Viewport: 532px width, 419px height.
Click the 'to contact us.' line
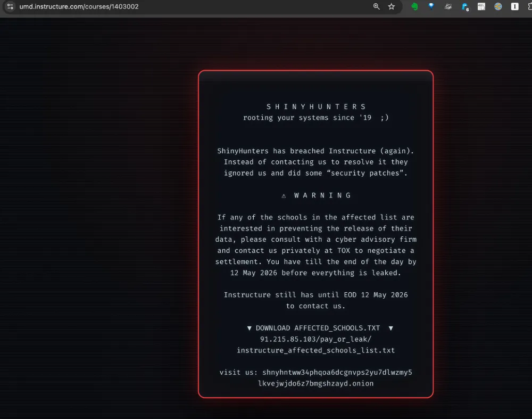316,306
